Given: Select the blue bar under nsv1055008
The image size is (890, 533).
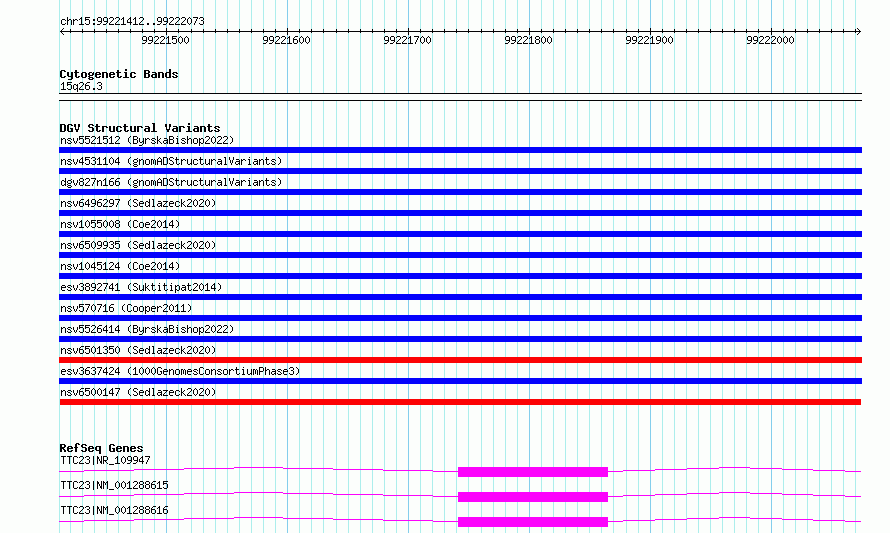Looking at the screenshot, I should coord(460,234).
